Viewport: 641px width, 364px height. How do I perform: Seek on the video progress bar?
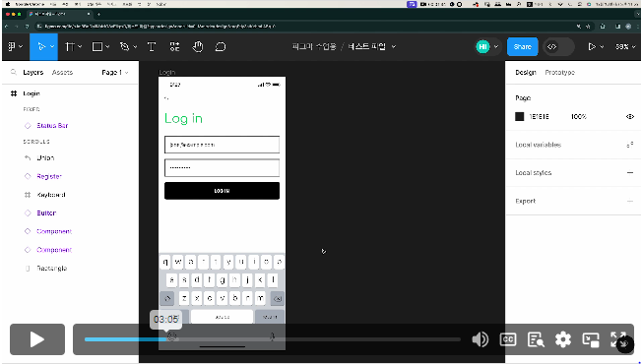(x=273, y=339)
